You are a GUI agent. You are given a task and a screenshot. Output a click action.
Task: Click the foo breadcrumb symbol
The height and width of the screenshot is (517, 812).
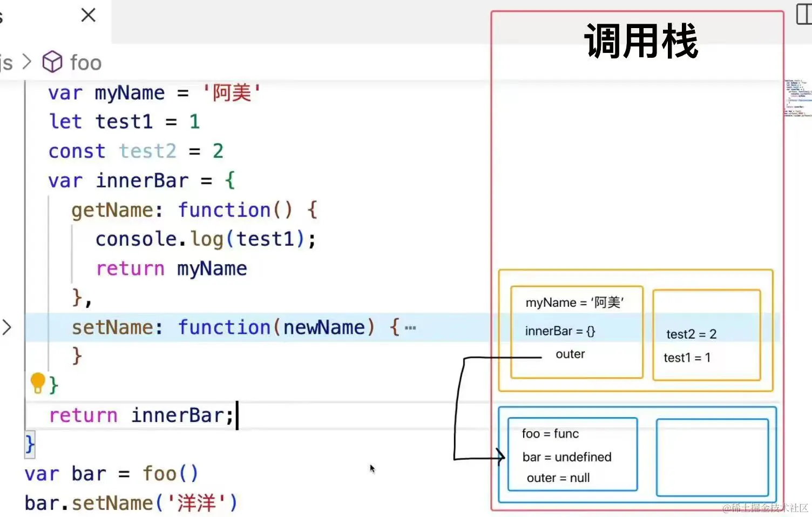point(72,62)
